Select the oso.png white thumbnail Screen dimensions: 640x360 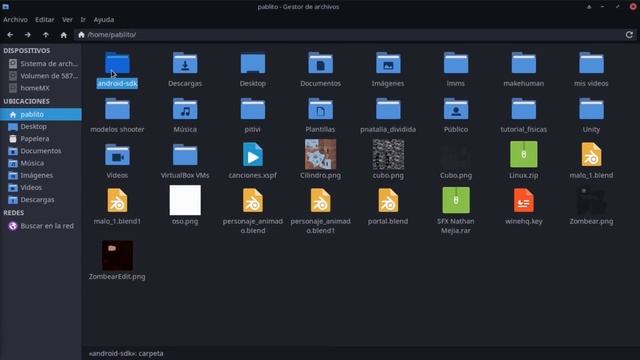coord(185,200)
